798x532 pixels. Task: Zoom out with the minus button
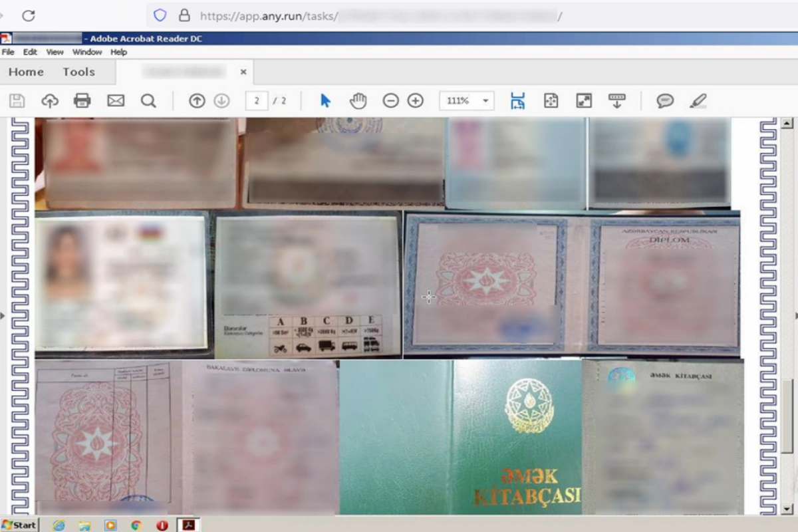coord(390,101)
